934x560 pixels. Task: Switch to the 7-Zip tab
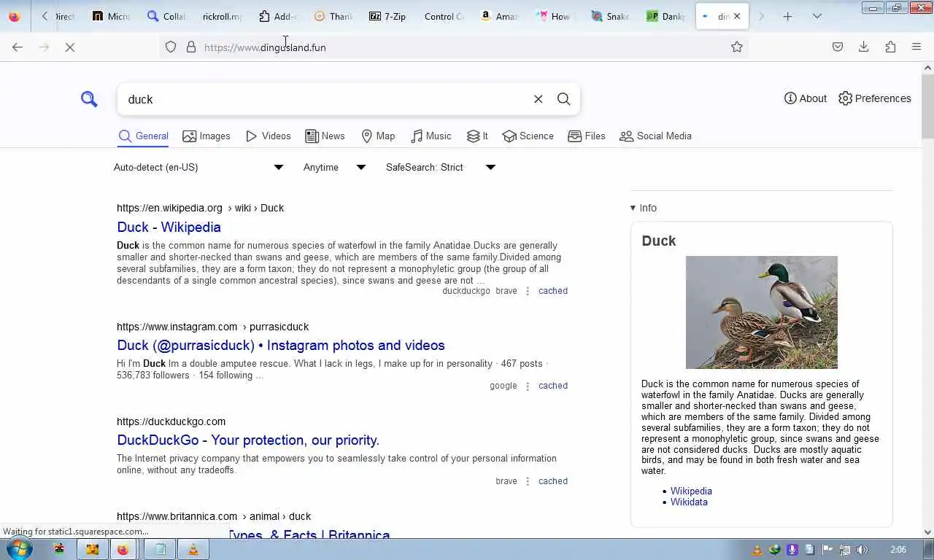(387, 16)
